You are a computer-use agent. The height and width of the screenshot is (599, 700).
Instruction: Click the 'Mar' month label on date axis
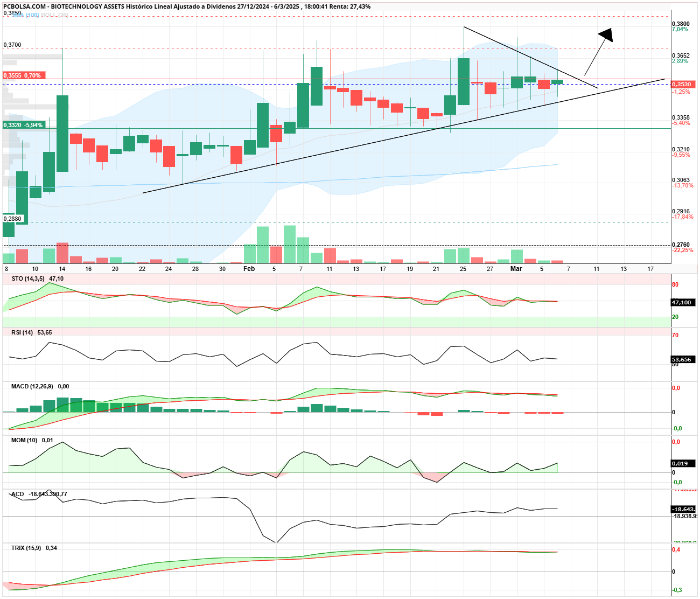point(516,268)
